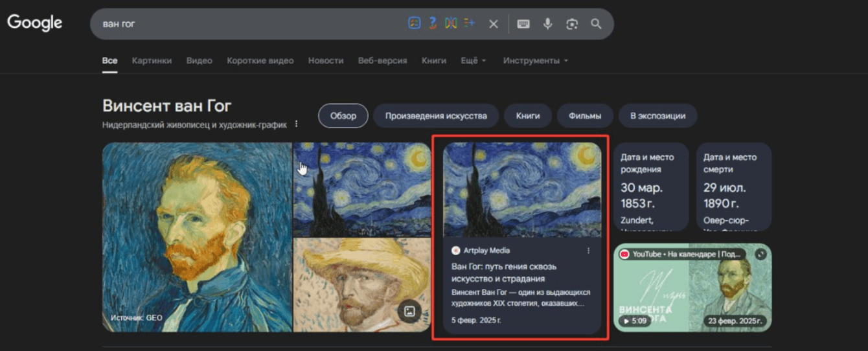The height and width of the screenshot is (351, 868).
Task: Click the birthplace 'Zundert' text
Action: pos(636,220)
